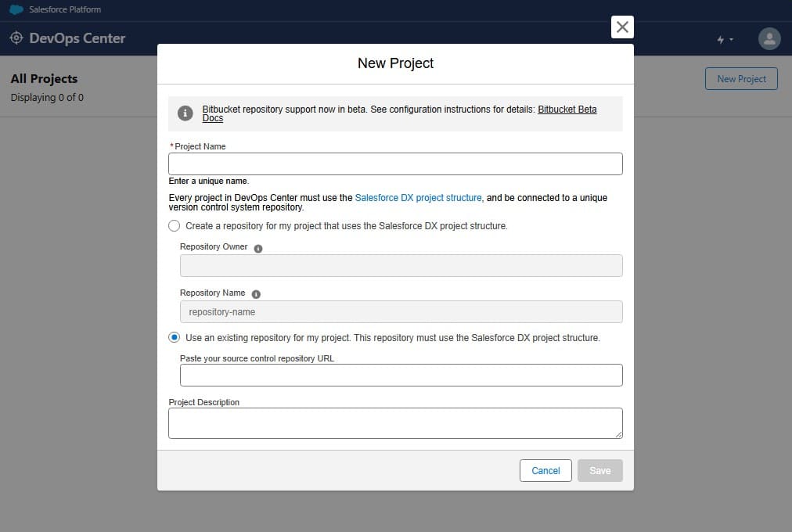The height and width of the screenshot is (532, 792).
Task: Click New Project button in header
Action: (x=741, y=79)
